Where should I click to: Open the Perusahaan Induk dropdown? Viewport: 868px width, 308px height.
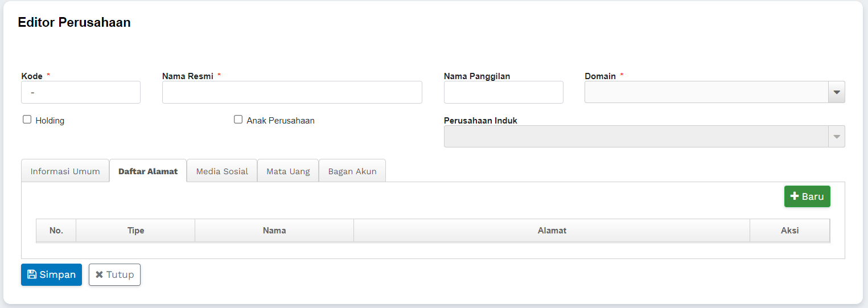pyautogui.click(x=644, y=137)
